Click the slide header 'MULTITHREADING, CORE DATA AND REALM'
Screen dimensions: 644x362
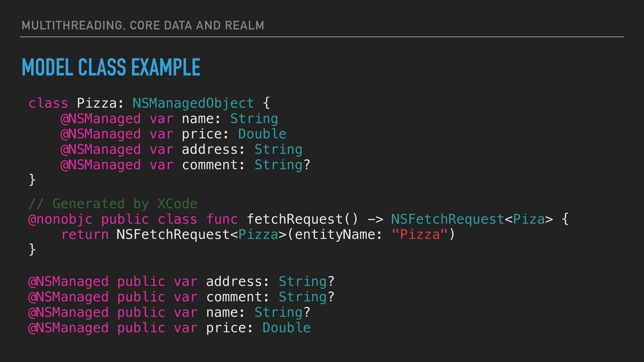pos(143,25)
